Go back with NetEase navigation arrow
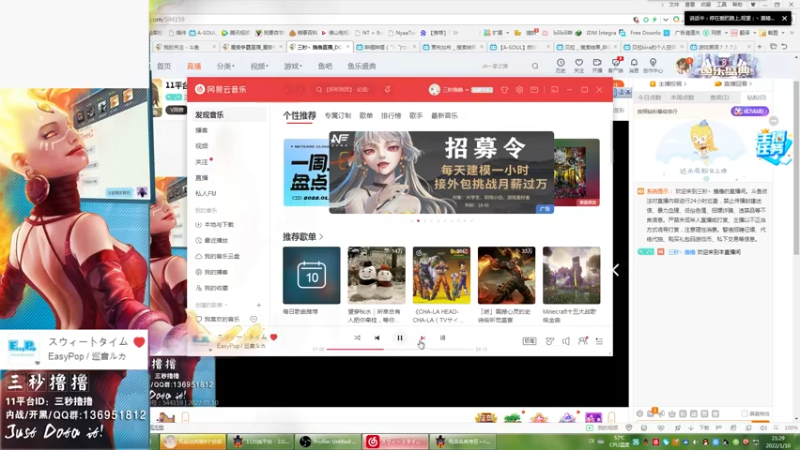Screen dimensions: 800x450 coord(288,90)
